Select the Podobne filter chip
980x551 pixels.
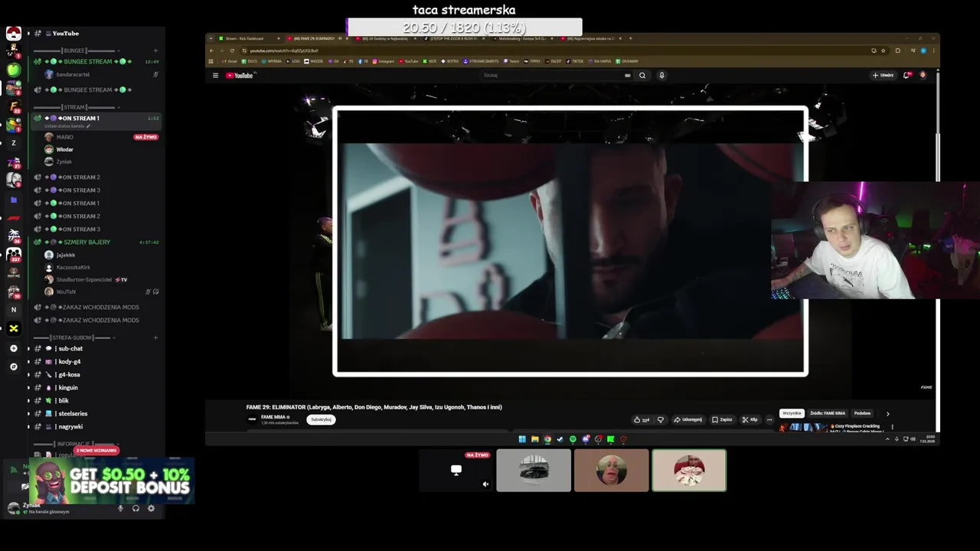click(862, 413)
